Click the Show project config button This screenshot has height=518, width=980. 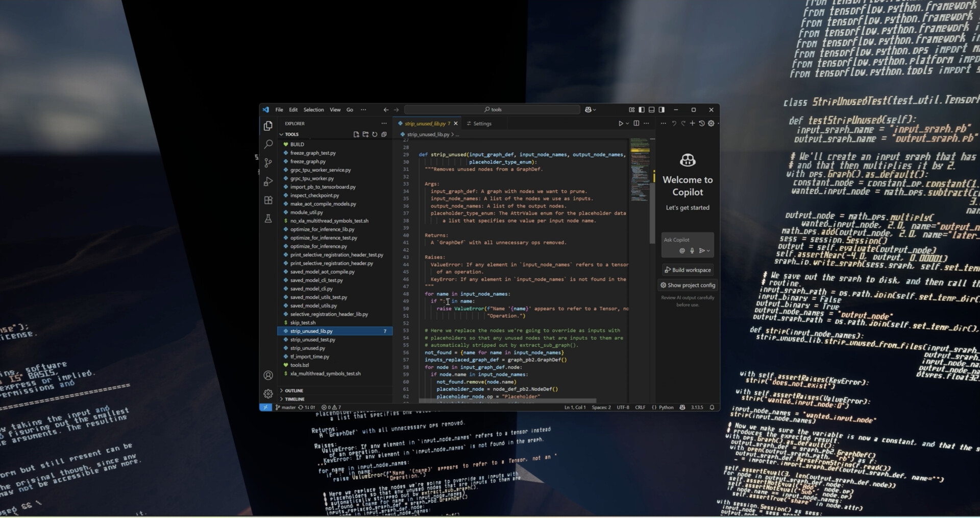688,285
